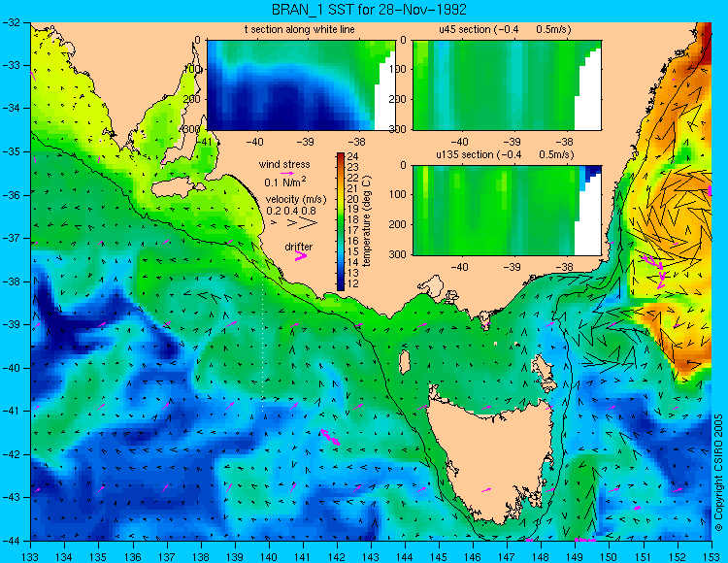728x563 pixels.
Task: Click the u45 section inset plot
Action: [507, 85]
